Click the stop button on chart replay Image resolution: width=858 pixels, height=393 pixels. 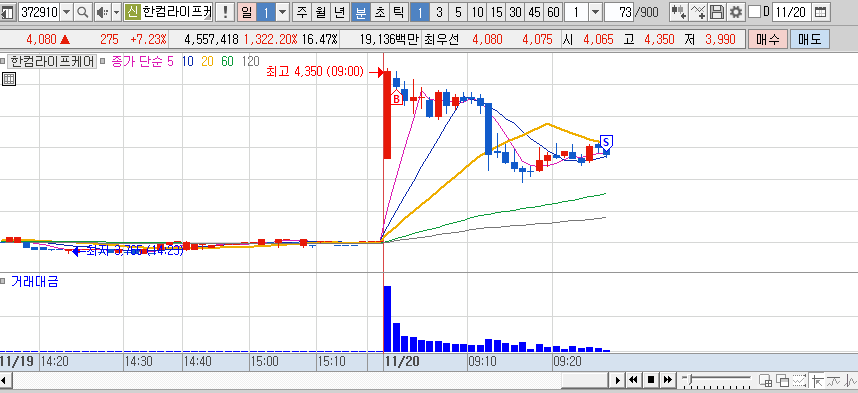coord(651,380)
